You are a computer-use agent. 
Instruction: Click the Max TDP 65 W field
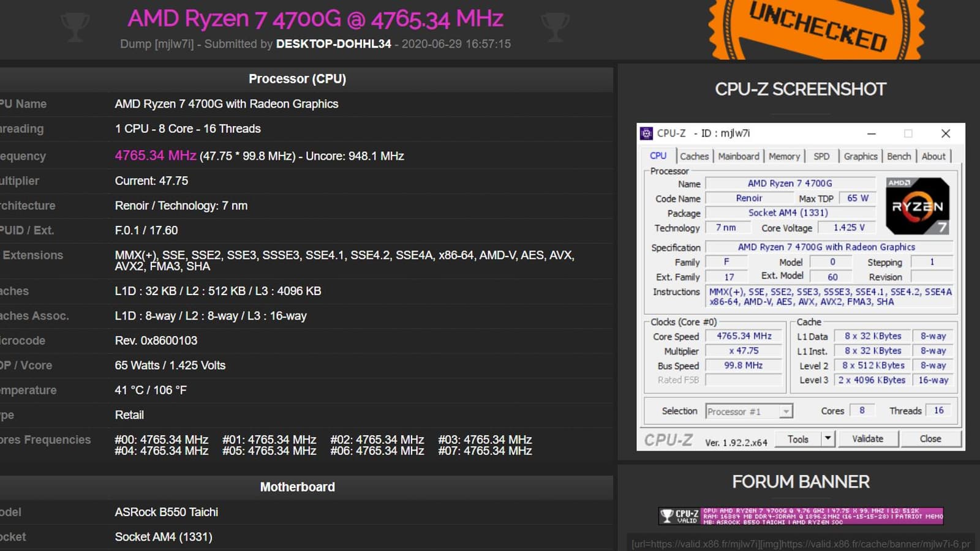tap(858, 198)
